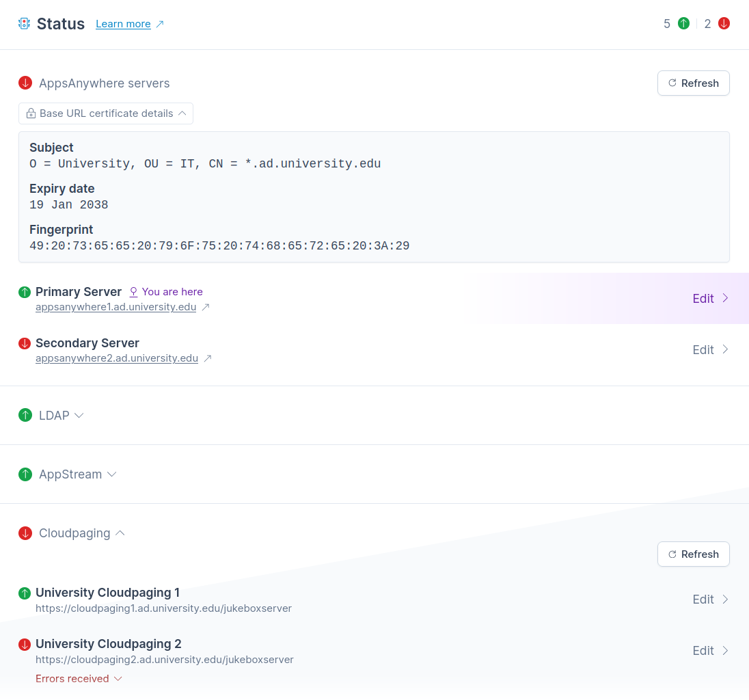
Task: Click the green up-count indicator icon
Action: pos(683,24)
